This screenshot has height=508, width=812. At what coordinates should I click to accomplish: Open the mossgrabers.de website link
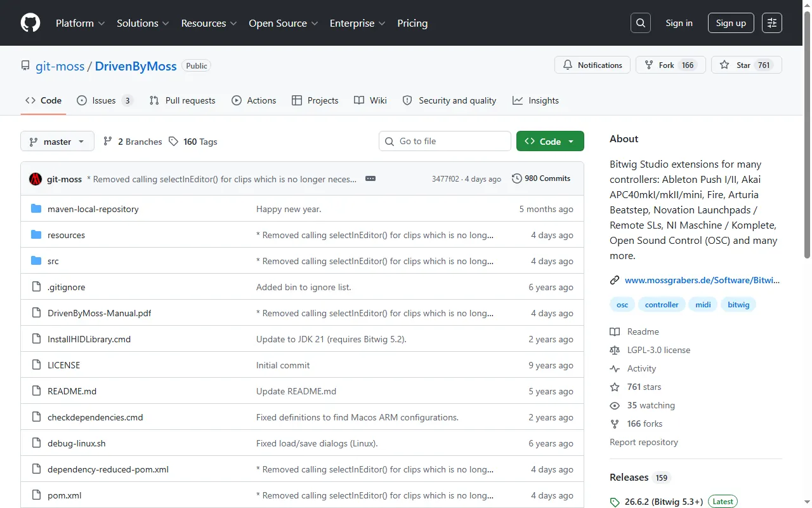click(x=702, y=280)
